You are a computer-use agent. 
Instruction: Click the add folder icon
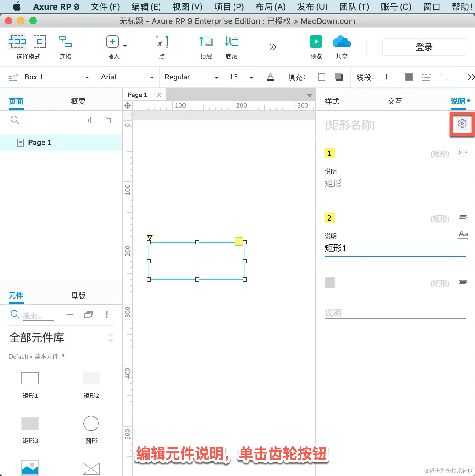coord(107,120)
